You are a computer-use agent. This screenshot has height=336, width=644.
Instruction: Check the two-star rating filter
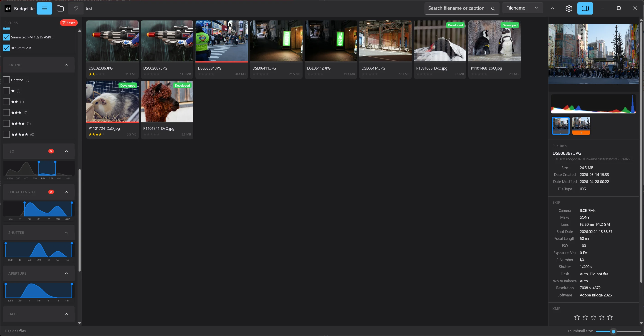(x=6, y=102)
